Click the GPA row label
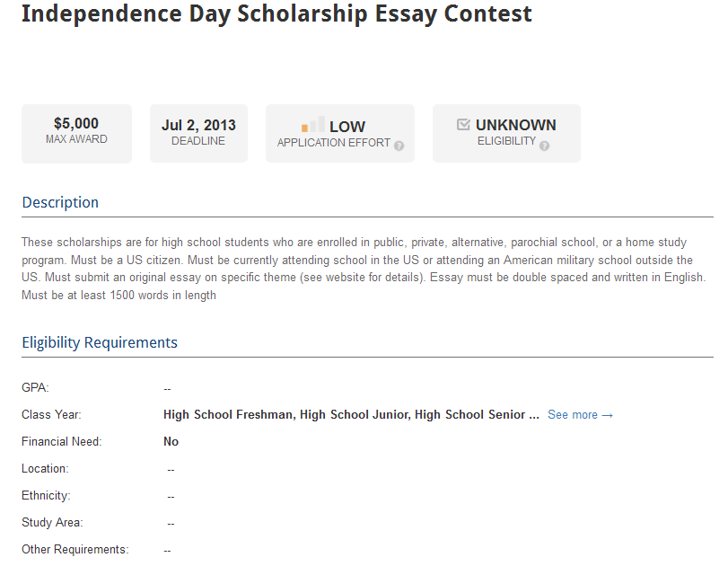The image size is (728, 575). (35, 387)
